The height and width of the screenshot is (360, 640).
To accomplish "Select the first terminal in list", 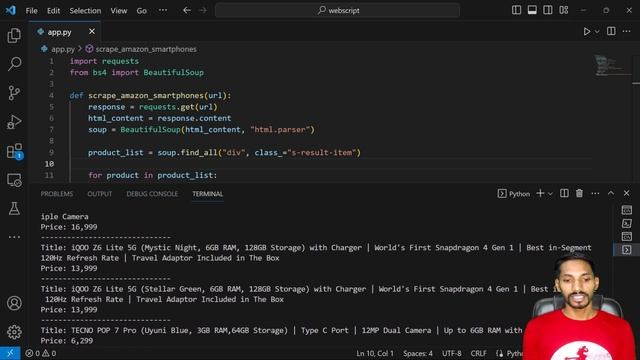I will [x=627, y=211].
